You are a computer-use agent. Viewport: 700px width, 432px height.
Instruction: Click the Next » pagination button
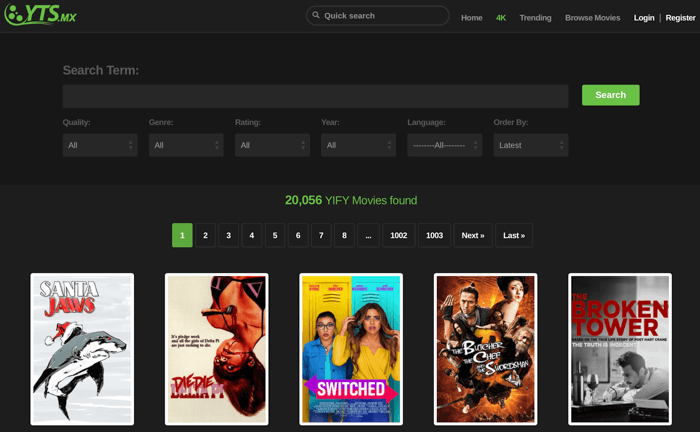pos(473,235)
